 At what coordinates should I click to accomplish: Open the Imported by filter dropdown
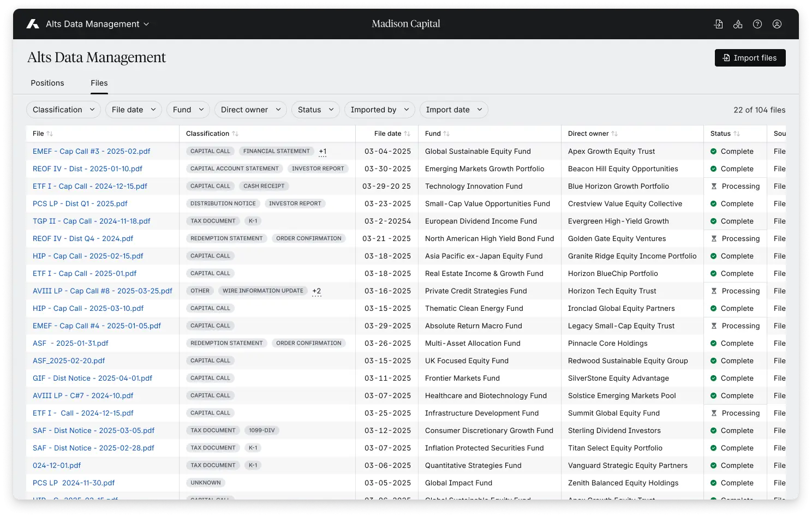coord(380,110)
